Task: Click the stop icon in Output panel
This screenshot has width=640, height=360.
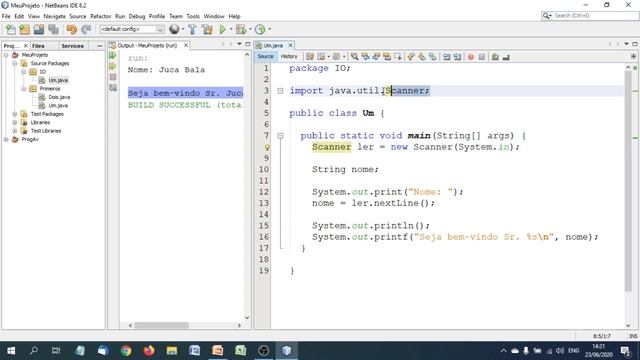Action: pyautogui.click(x=113, y=77)
